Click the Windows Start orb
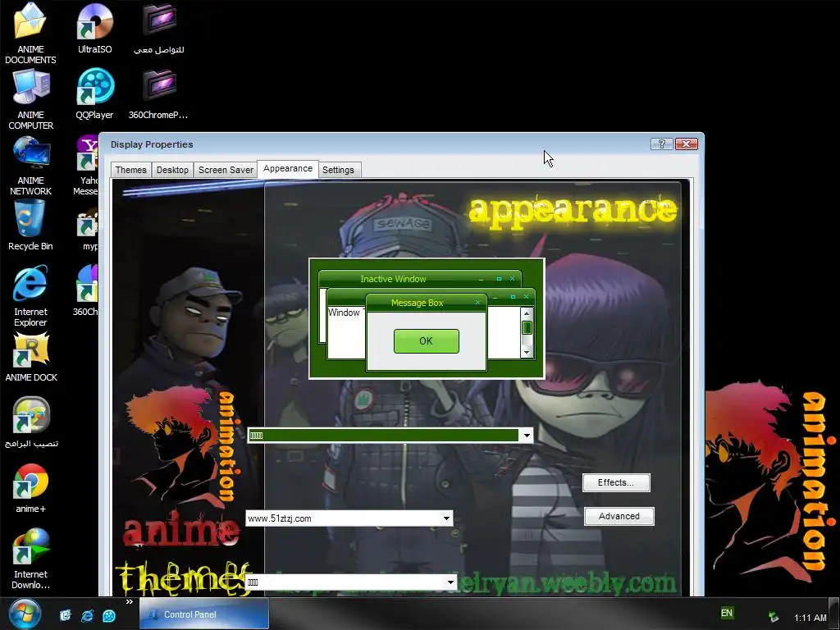Image resolution: width=840 pixels, height=630 pixels. click(25, 614)
